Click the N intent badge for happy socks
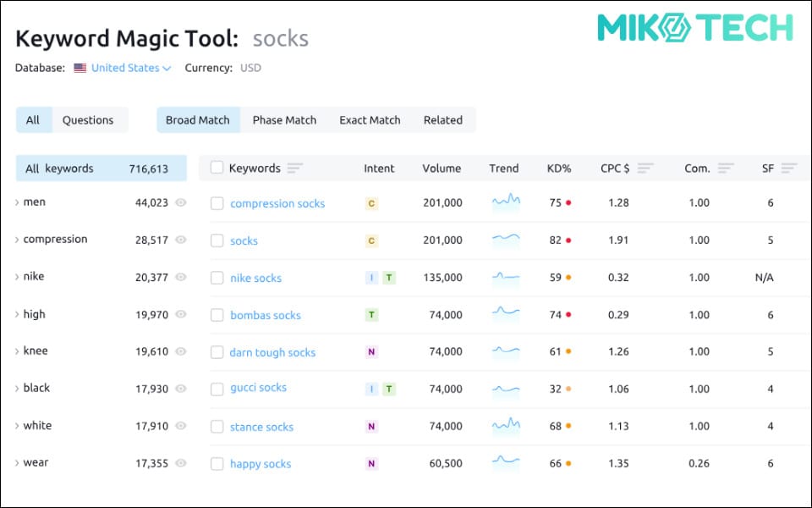Image resolution: width=812 pixels, height=508 pixels. click(370, 463)
